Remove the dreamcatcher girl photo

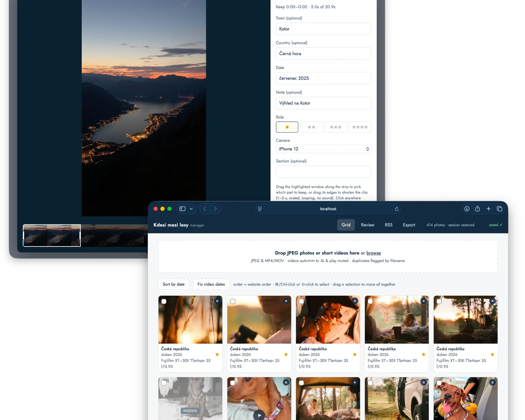[424, 301]
